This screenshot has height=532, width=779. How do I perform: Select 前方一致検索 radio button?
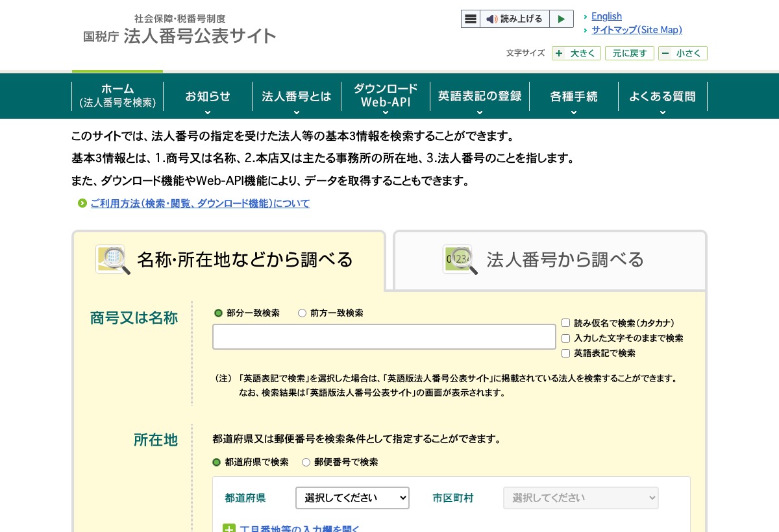(x=302, y=313)
